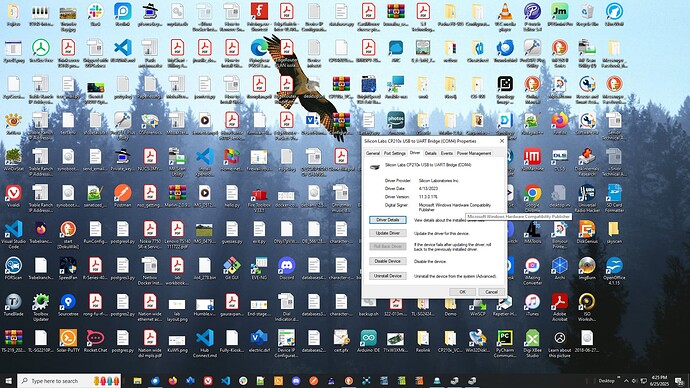
Task: Open the TuneBlade desktop shortcut
Action: pos(14,305)
